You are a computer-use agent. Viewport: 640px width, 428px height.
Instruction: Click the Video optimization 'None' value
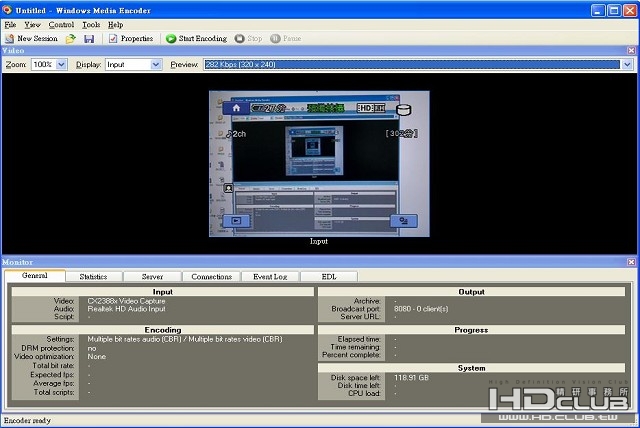pos(97,357)
